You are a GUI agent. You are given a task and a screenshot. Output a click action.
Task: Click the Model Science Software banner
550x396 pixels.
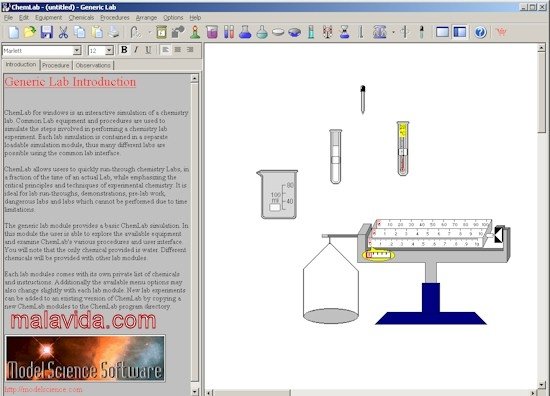[x=85, y=358]
